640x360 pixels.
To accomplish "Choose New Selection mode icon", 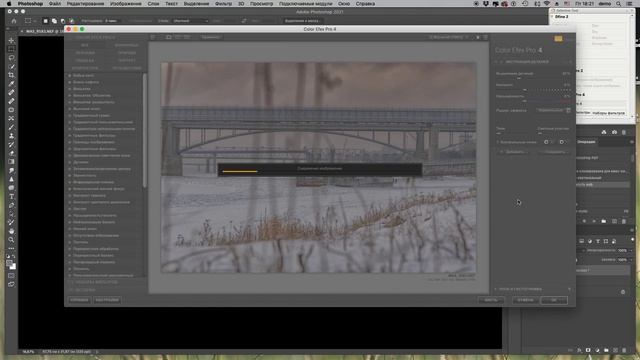I will [46, 21].
